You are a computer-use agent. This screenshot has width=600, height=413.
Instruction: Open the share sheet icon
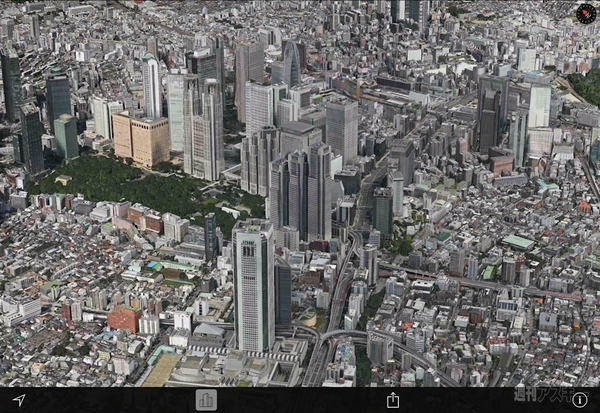[393, 400]
